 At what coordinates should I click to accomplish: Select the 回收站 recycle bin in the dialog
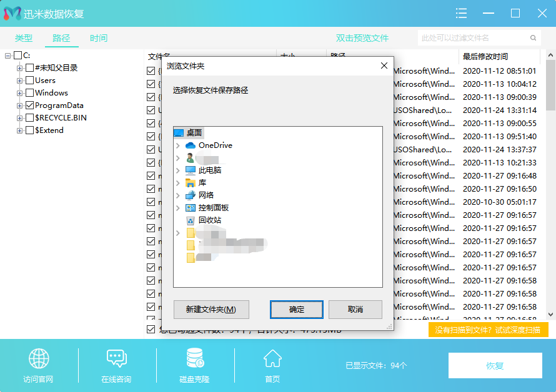[192, 220]
